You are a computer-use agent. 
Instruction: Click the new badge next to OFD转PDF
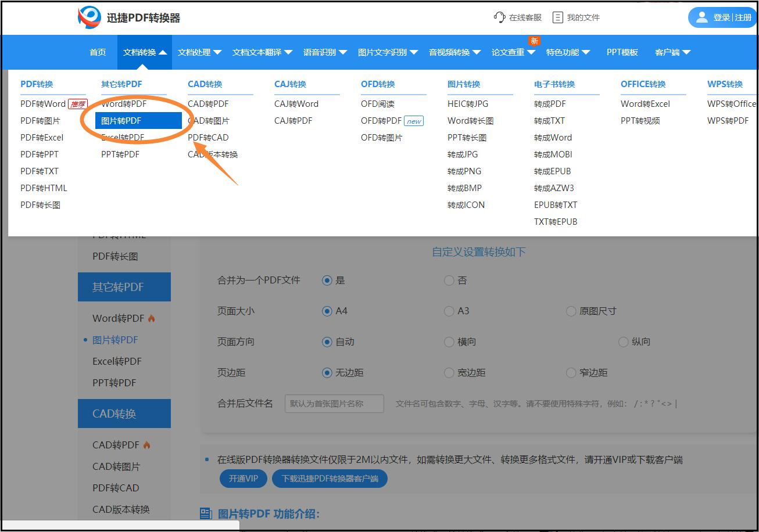coord(414,121)
